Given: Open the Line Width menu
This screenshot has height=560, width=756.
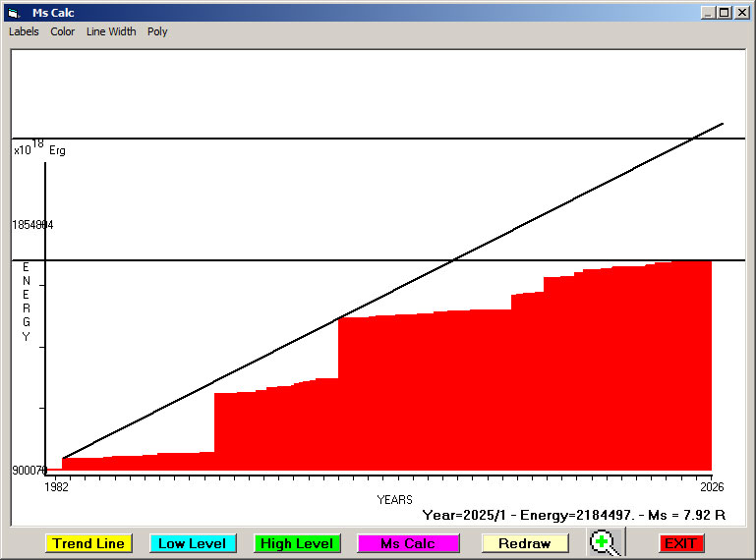Looking at the screenshot, I should pos(111,31).
